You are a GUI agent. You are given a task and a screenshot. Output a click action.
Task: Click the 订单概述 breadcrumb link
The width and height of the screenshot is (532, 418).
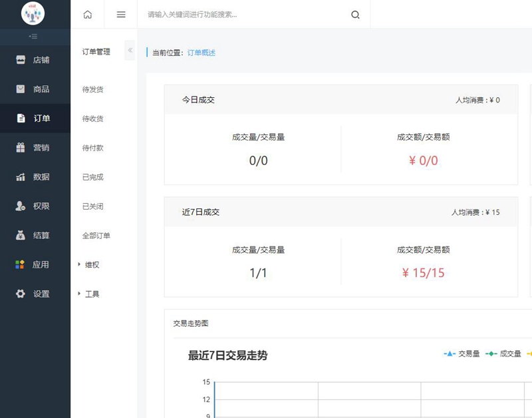201,53
